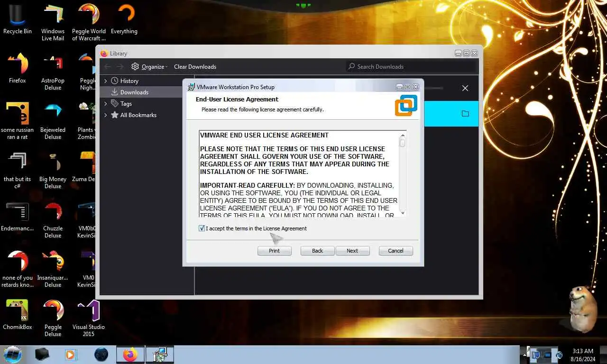
Task: Open 'that but its c#' desktop icon
Action: 18,170
